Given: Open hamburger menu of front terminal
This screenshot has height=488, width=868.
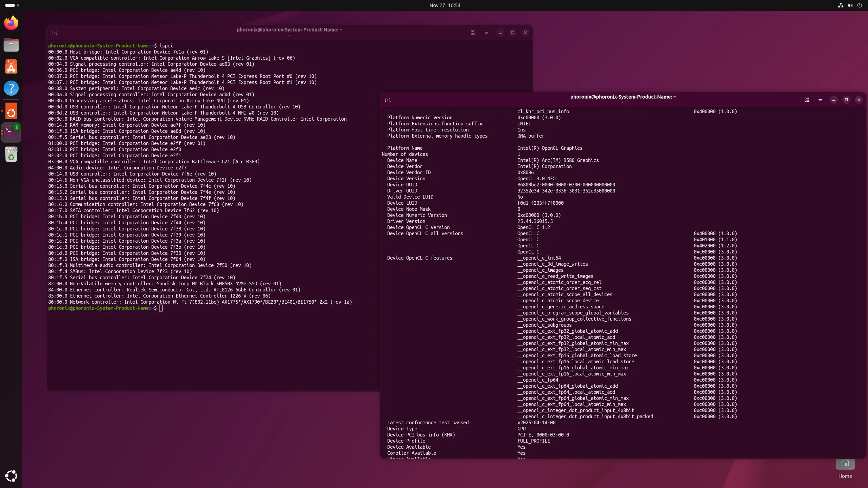Looking at the screenshot, I should [x=820, y=100].
